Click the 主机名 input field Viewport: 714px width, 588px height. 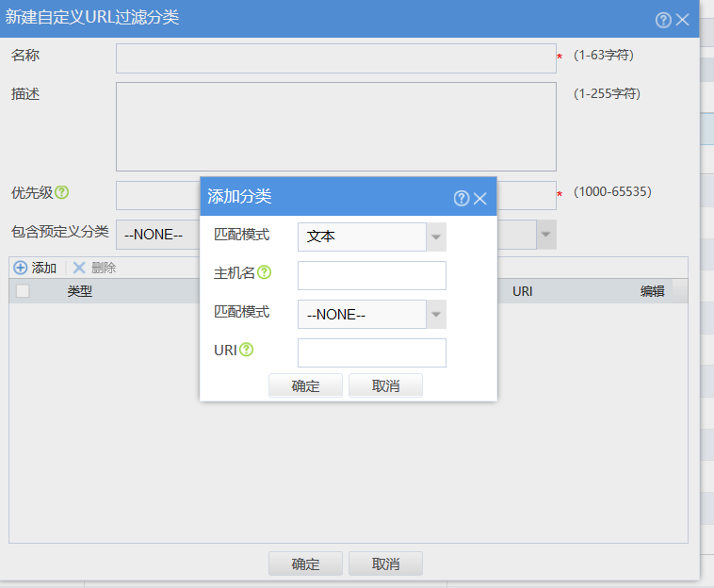coord(371,275)
